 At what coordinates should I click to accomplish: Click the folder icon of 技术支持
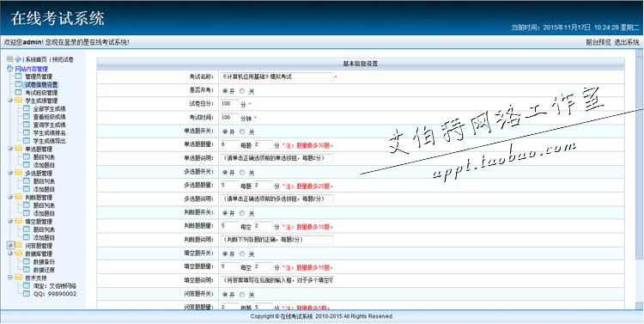[x=18, y=278]
